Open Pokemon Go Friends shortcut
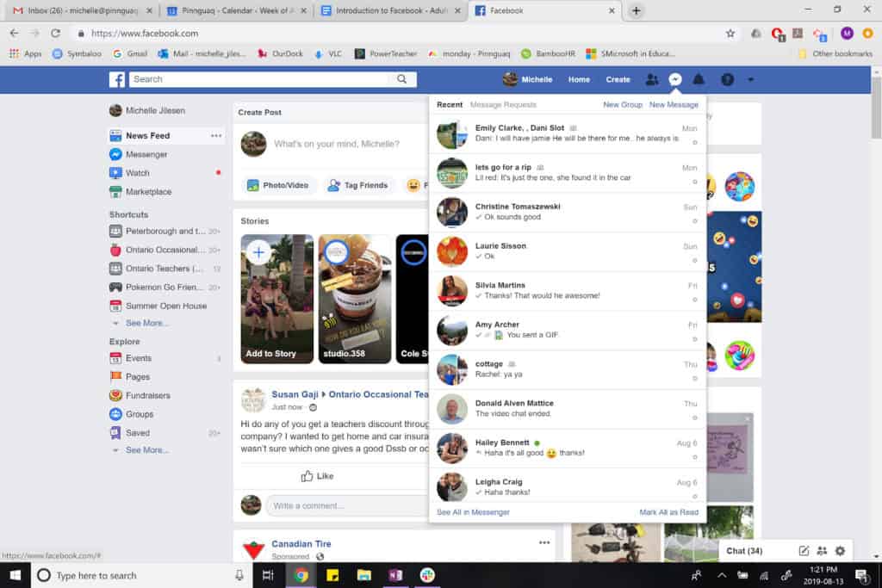The height and width of the screenshot is (588, 882). (165, 287)
